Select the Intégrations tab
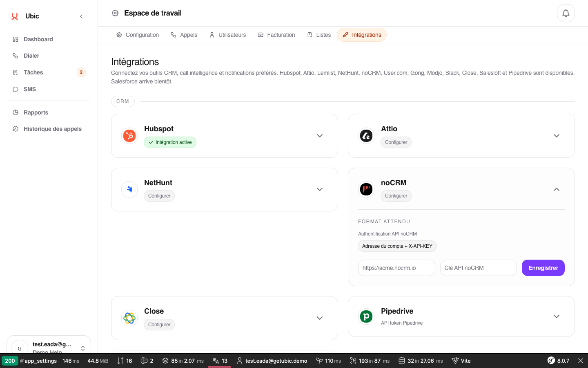 pos(362,35)
